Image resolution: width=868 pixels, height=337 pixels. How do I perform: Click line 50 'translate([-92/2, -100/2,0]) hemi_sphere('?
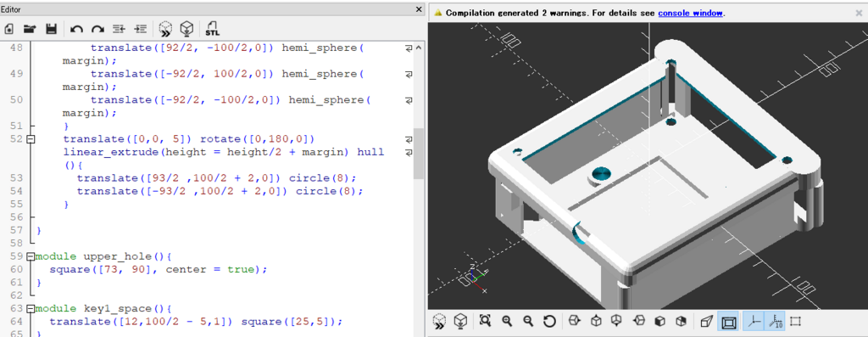pyautogui.click(x=231, y=100)
